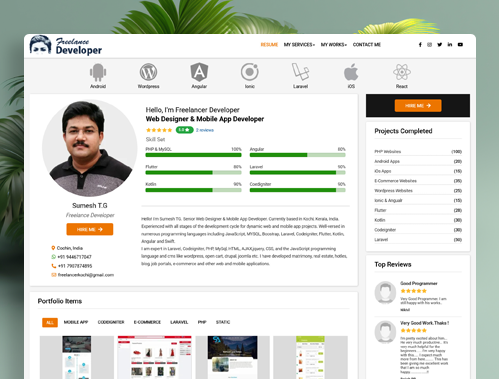Click Hire Me button in black sidebar banner

(418, 106)
